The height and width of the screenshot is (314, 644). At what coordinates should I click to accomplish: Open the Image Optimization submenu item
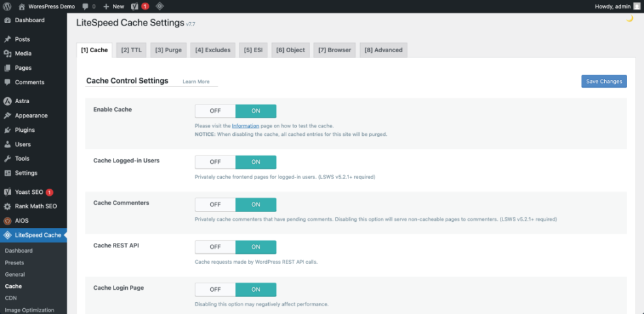(29, 310)
